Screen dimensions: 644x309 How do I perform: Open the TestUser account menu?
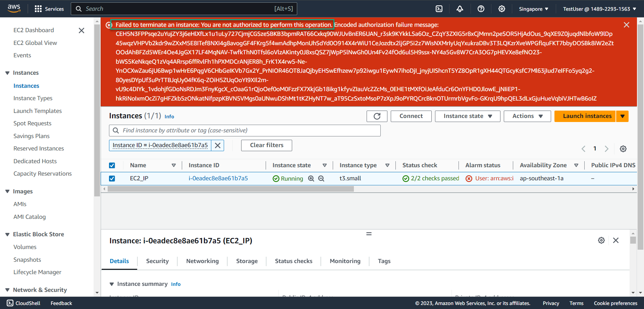600,9
